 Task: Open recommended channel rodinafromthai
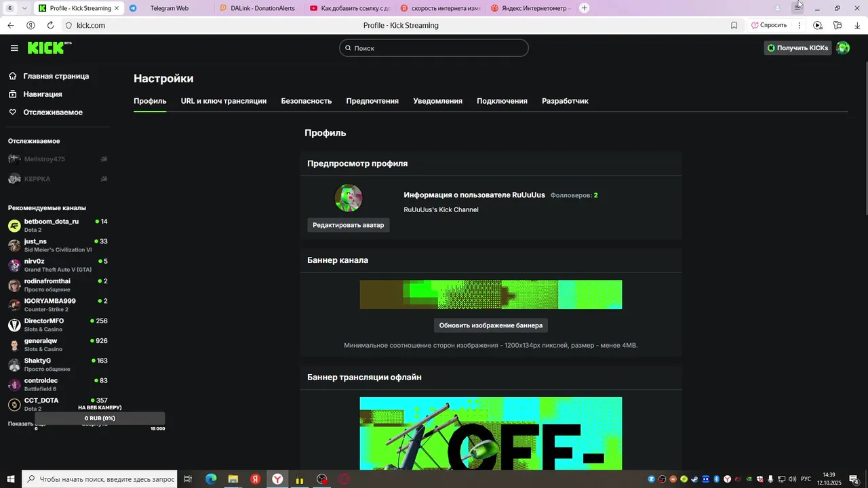click(x=58, y=285)
